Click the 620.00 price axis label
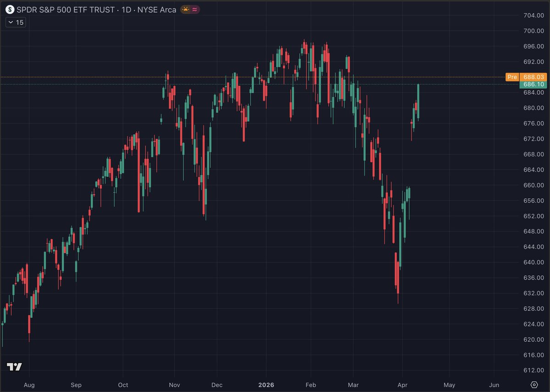 click(x=533, y=339)
